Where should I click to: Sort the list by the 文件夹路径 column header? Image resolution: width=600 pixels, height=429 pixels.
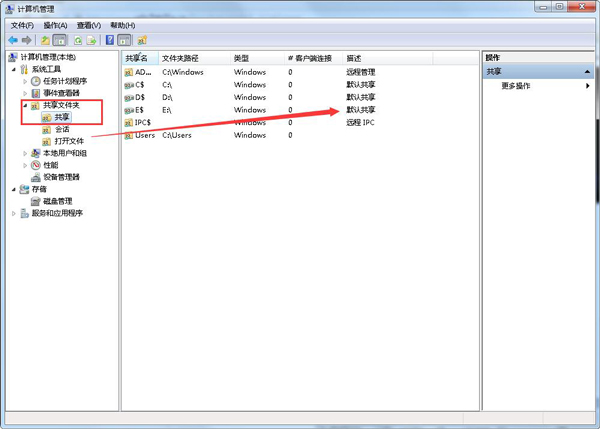point(182,59)
